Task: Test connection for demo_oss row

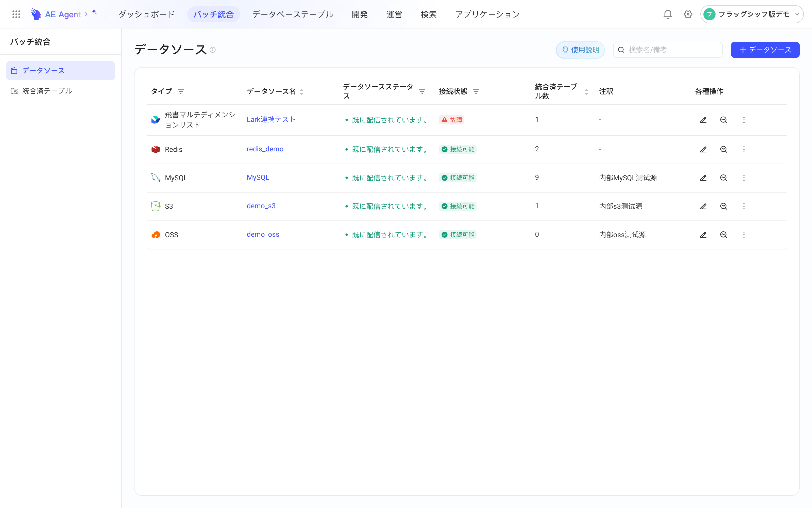Action: click(x=724, y=235)
